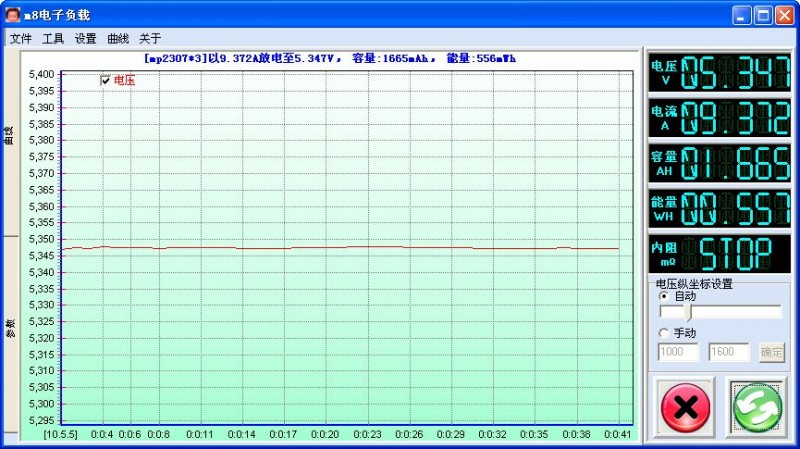Screen dimensions: 800x449
Task: Click the app icon in title bar
Action: tap(12, 15)
